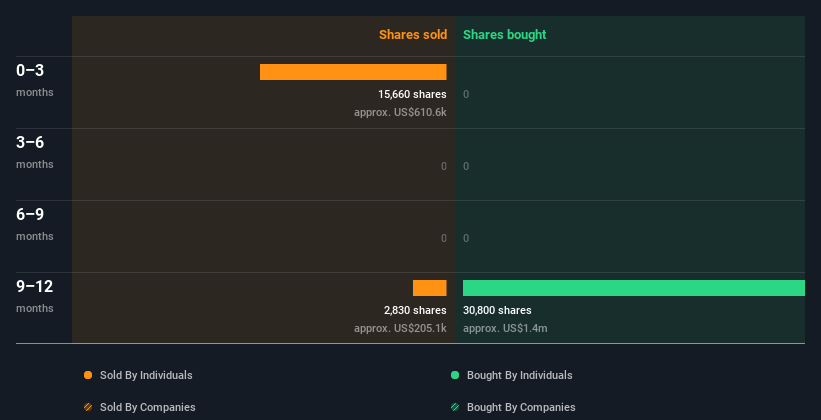Image resolution: width=821 pixels, height=420 pixels.
Task: Click the Sold By Companies striped icon
Action: (88, 407)
